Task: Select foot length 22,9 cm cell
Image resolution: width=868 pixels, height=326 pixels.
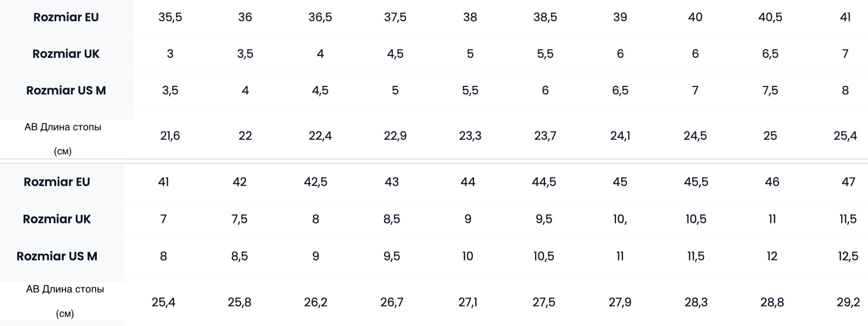Action: [395, 136]
